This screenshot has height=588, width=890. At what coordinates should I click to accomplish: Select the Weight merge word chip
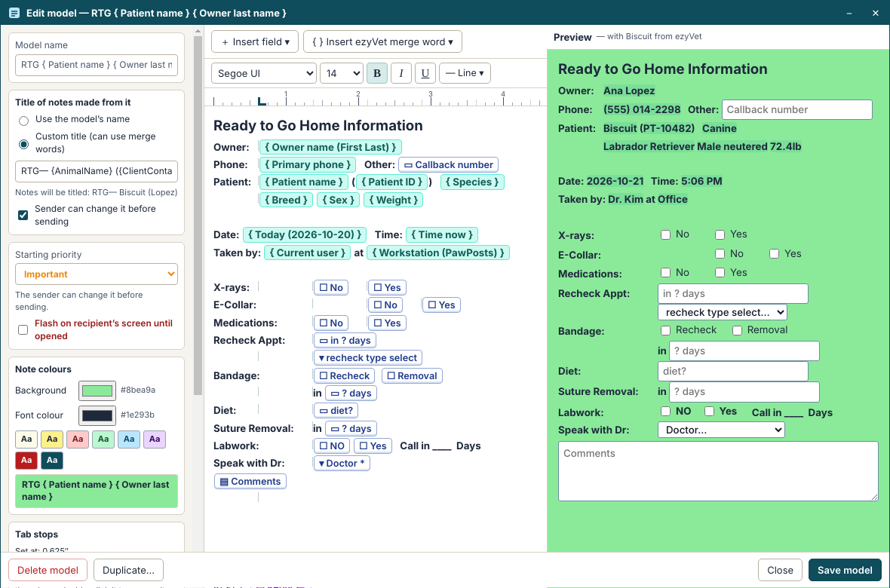pyautogui.click(x=394, y=200)
